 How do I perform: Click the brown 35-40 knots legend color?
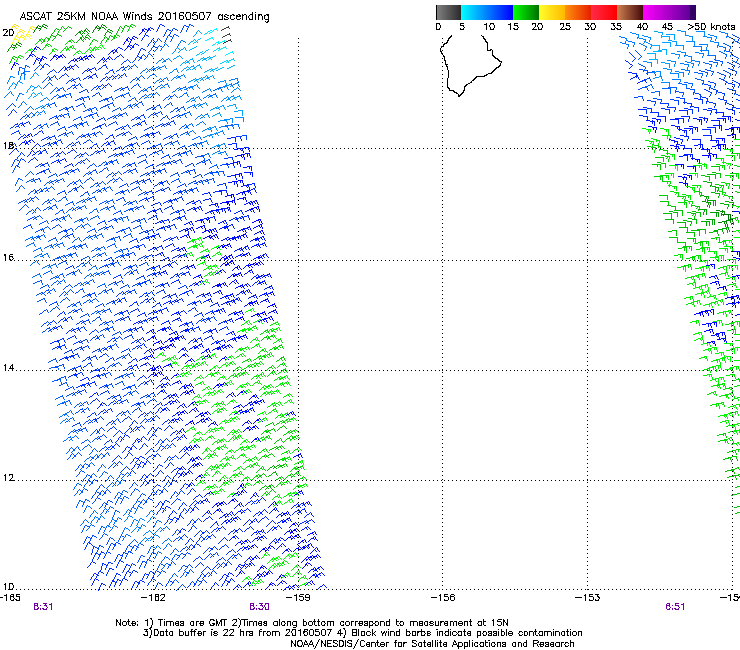630,12
